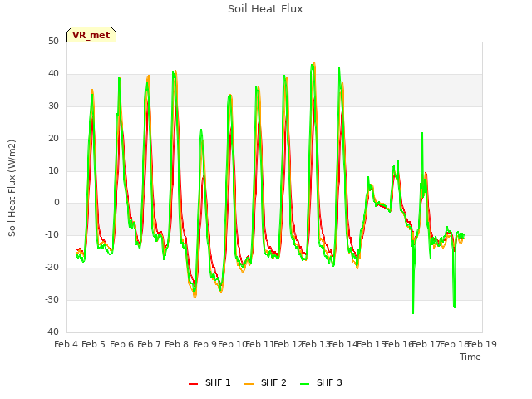532x399 pixels.
Task: Click the green SHF 3 legend swatch
Action: pos(305,384)
